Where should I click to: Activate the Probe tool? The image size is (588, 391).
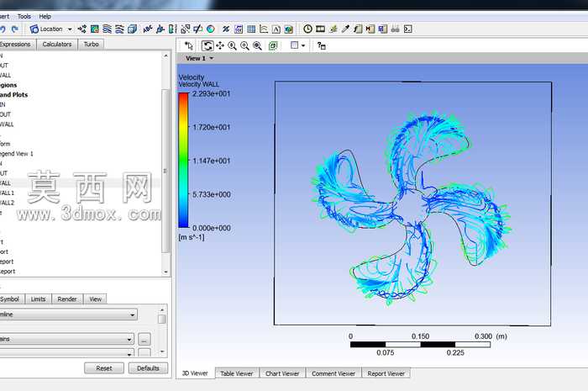345,29
